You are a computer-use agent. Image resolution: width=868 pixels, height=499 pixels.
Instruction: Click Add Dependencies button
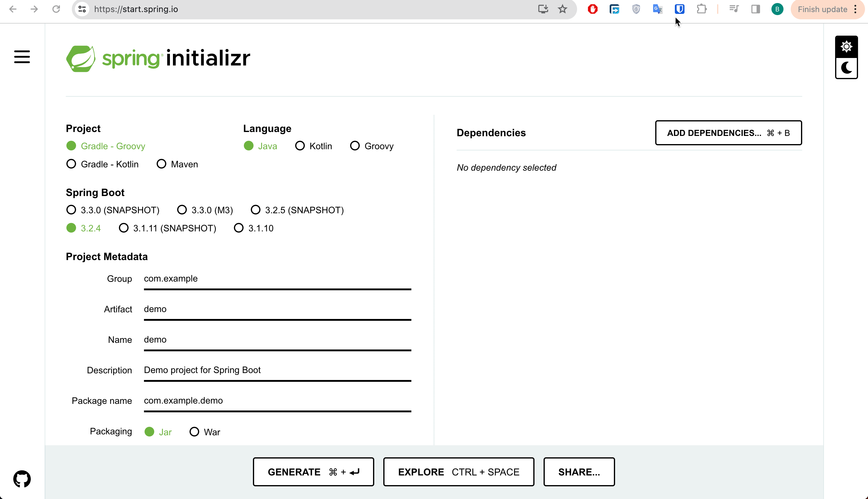[x=728, y=133]
